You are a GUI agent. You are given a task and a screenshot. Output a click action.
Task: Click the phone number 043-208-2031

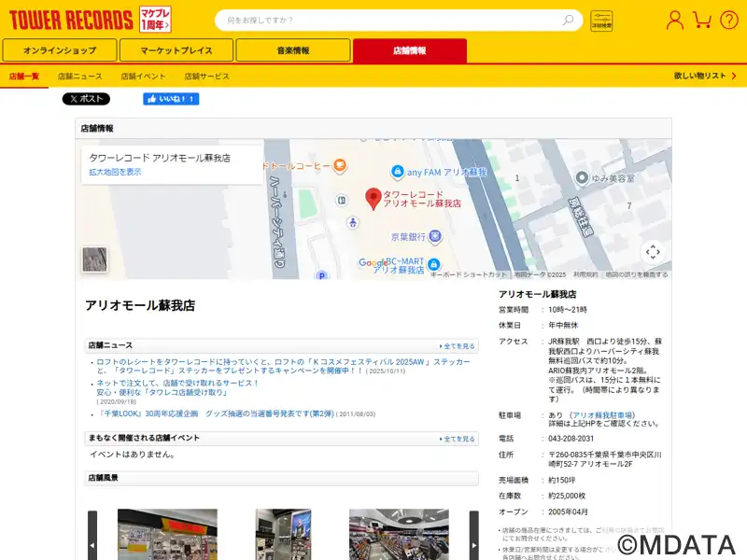(x=571, y=439)
